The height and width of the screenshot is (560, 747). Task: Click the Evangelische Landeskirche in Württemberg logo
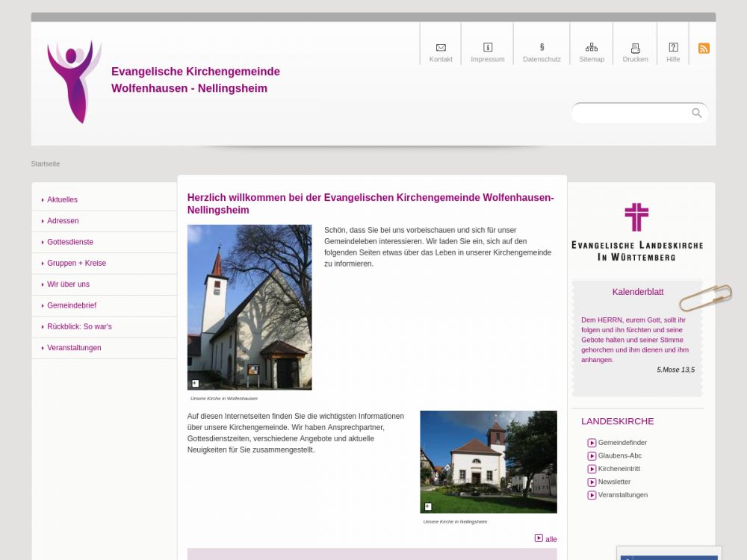point(636,231)
